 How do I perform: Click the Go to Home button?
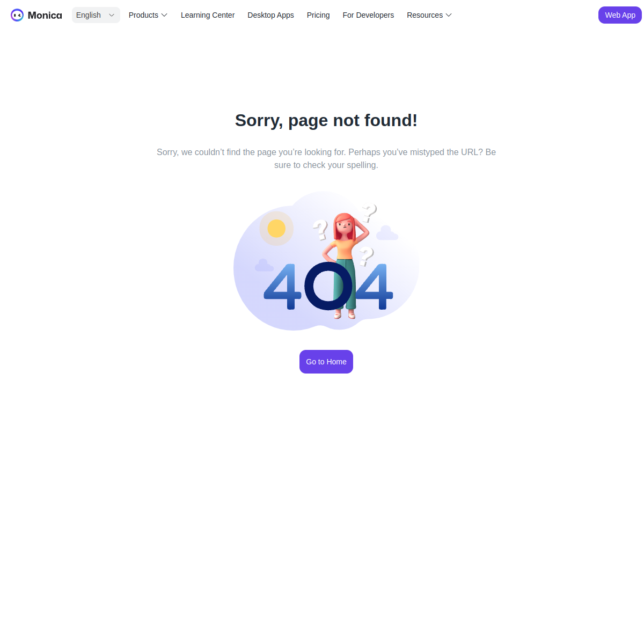pos(326,362)
